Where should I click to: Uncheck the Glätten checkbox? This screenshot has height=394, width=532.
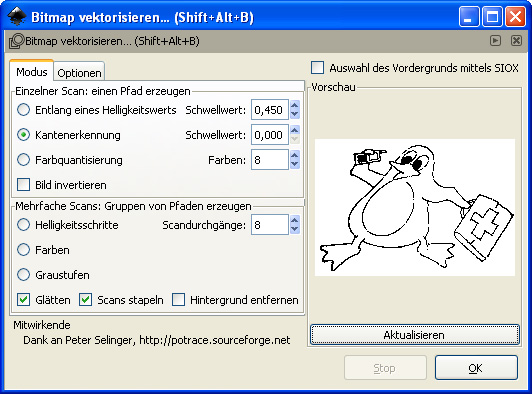click(x=23, y=300)
